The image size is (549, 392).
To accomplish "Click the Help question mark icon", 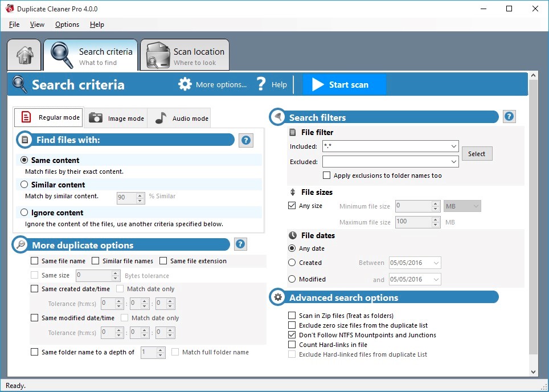I will (261, 84).
